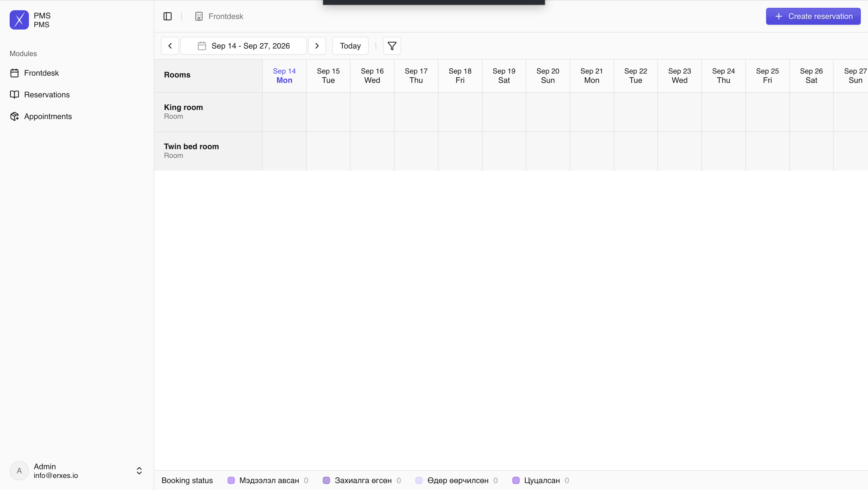Click the Rooms column header
868x490 pixels.
pos(208,76)
